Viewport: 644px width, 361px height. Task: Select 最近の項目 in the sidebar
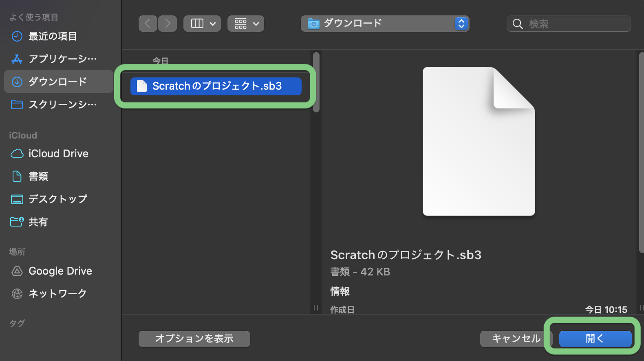(53, 36)
